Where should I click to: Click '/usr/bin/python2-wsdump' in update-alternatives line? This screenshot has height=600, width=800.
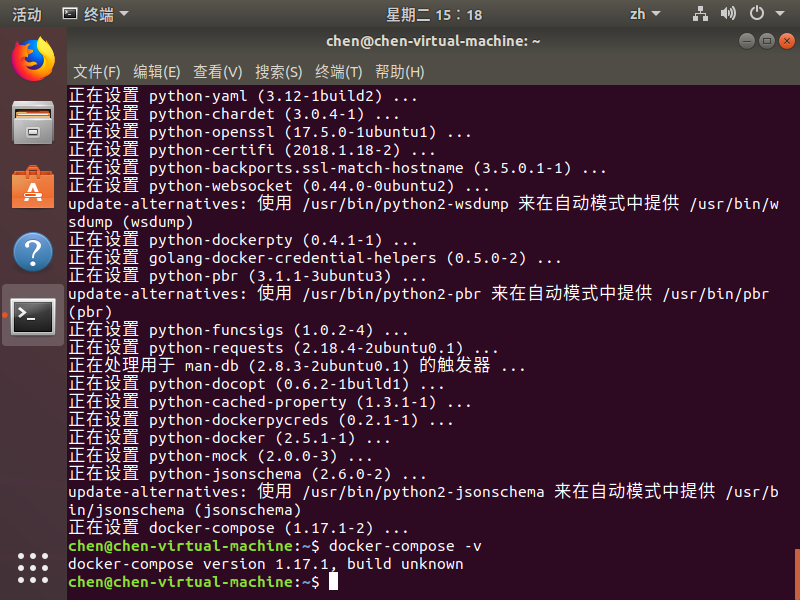pos(406,204)
